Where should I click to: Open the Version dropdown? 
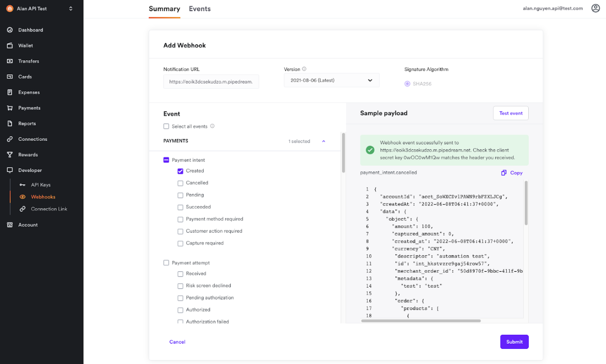(331, 80)
